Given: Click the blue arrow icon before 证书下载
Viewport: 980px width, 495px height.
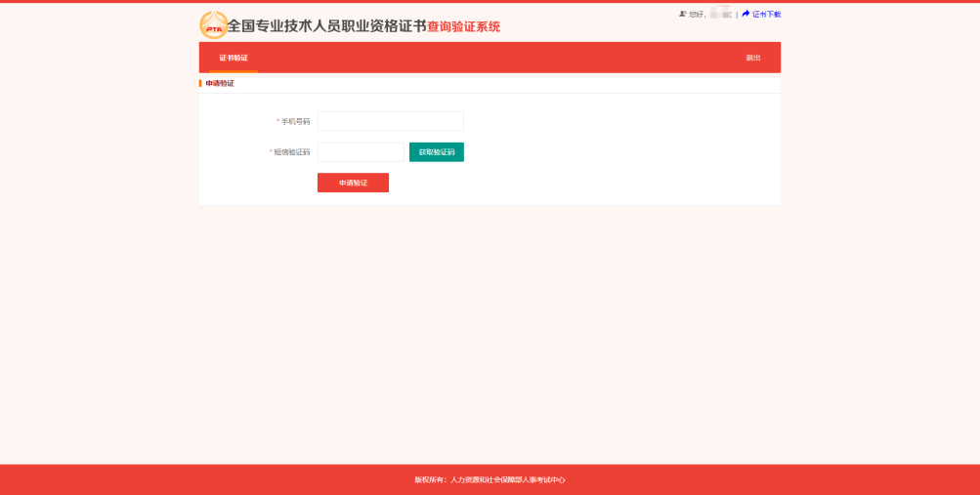Looking at the screenshot, I should tap(746, 14).
